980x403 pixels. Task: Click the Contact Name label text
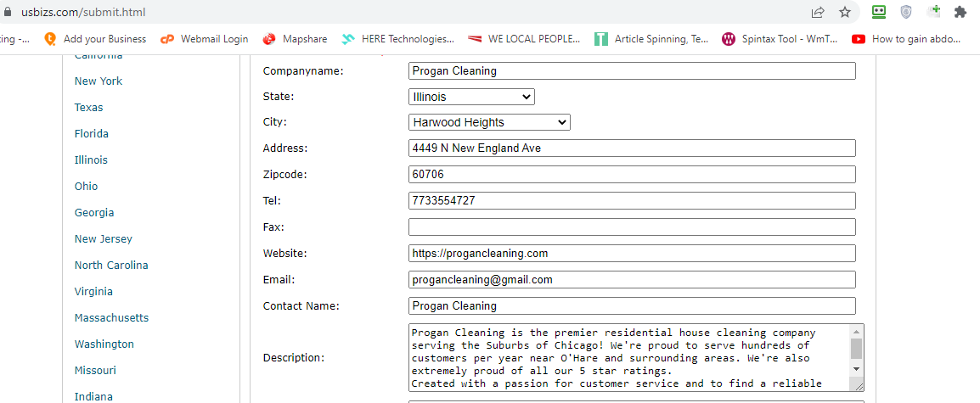click(301, 306)
